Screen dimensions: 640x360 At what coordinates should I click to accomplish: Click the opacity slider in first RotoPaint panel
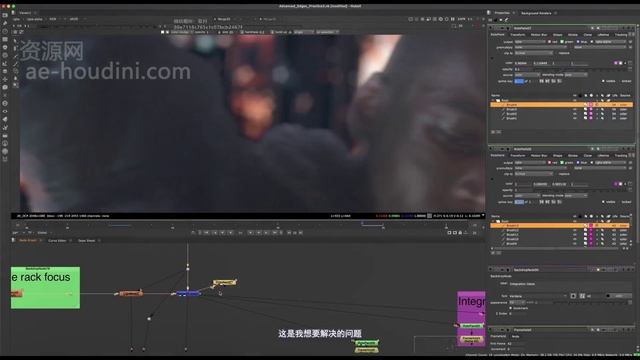point(579,69)
